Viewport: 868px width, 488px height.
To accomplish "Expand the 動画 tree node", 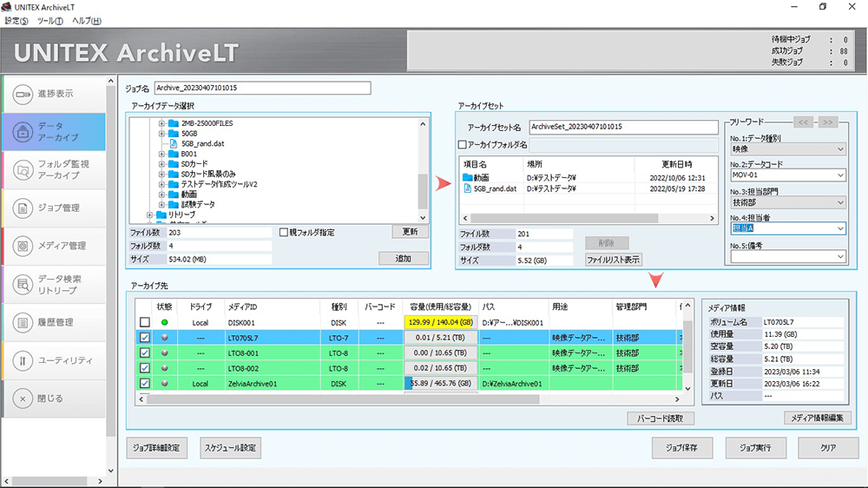I will pos(161,195).
